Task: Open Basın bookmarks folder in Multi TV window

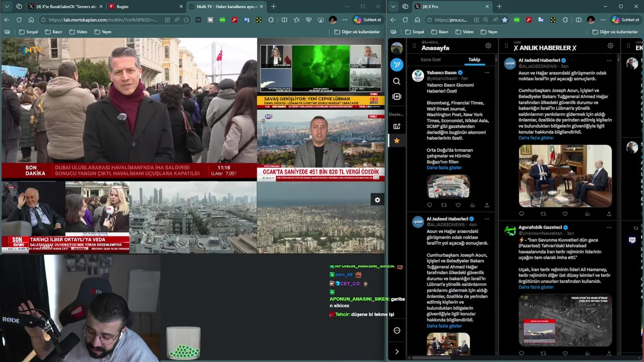Action: click(53, 32)
